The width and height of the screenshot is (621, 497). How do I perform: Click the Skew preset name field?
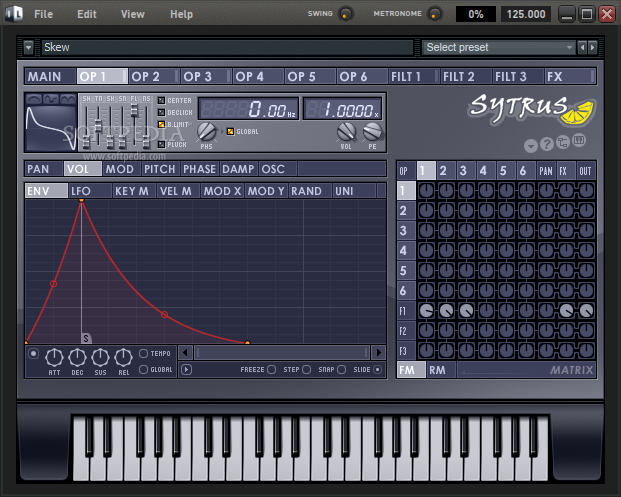[x=227, y=48]
